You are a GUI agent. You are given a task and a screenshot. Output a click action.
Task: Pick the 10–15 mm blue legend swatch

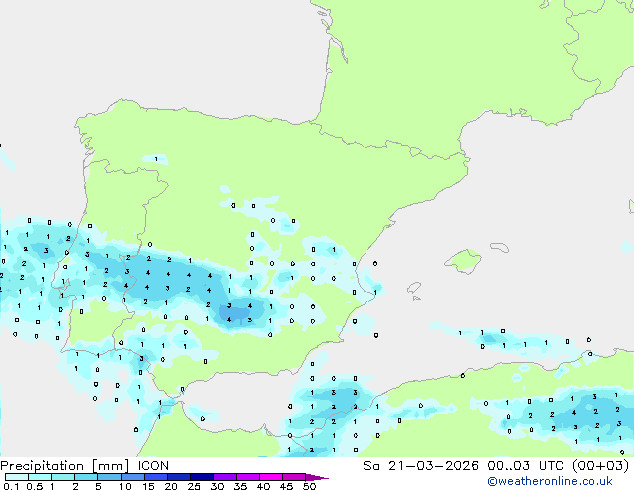[133, 477]
